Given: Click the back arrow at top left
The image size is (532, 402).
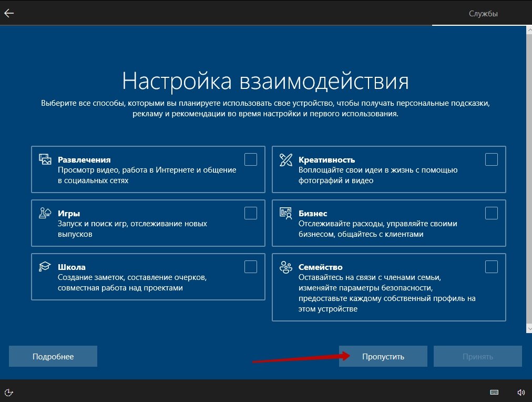Looking at the screenshot, I should (9, 13).
